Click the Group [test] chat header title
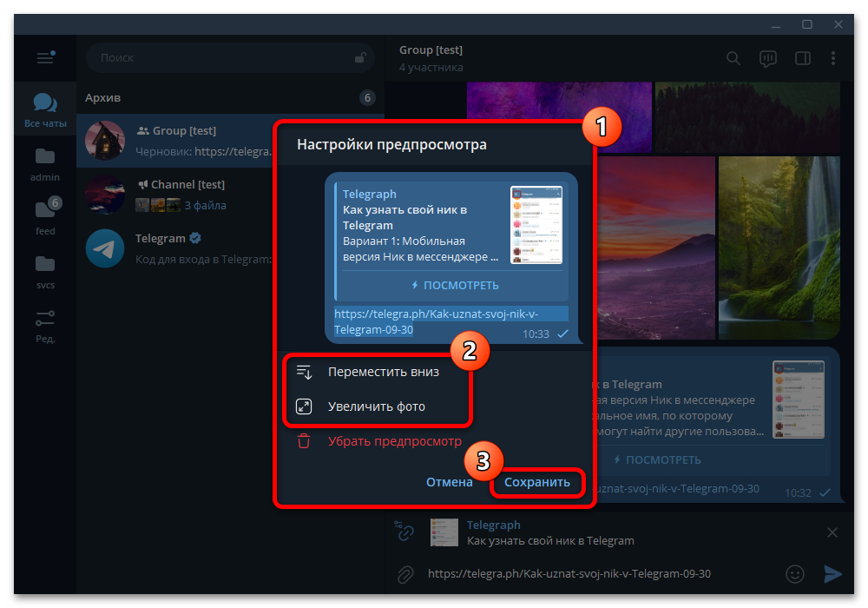Image resolution: width=868 pixels, height=608 pixels. (x=431, y=50)
